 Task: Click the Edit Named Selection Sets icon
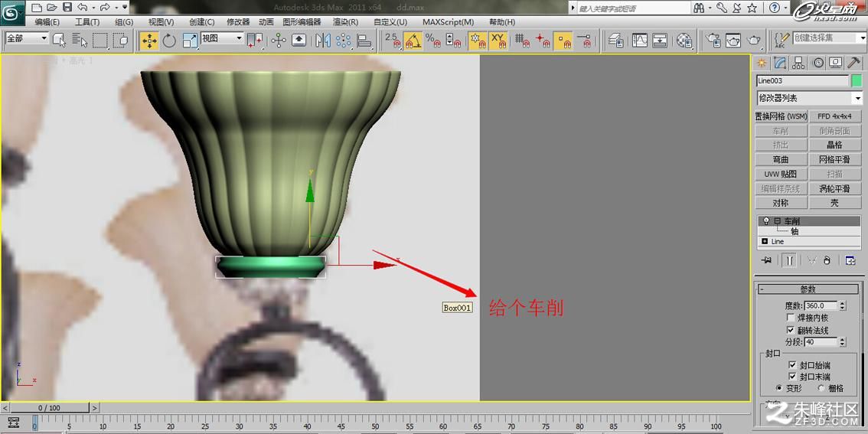782,39
